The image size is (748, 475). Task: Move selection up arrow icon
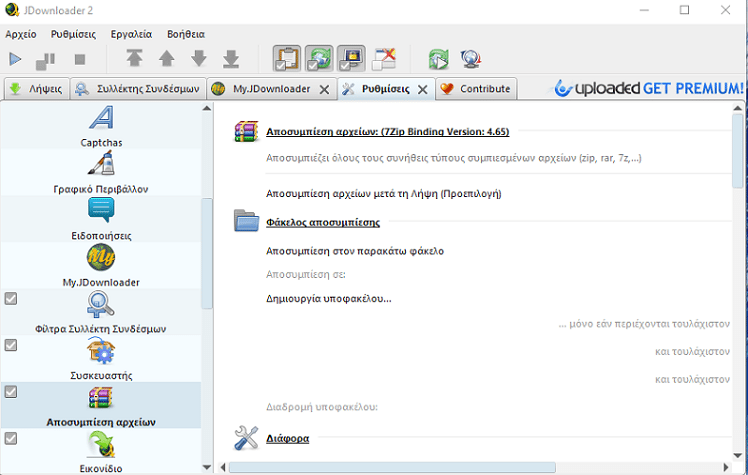click(x=166, y=58)
